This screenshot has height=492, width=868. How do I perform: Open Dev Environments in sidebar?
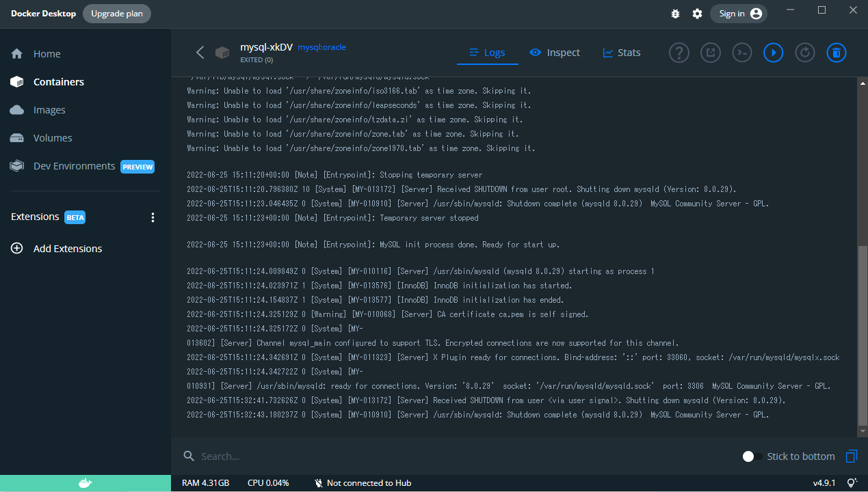(74, 166)
